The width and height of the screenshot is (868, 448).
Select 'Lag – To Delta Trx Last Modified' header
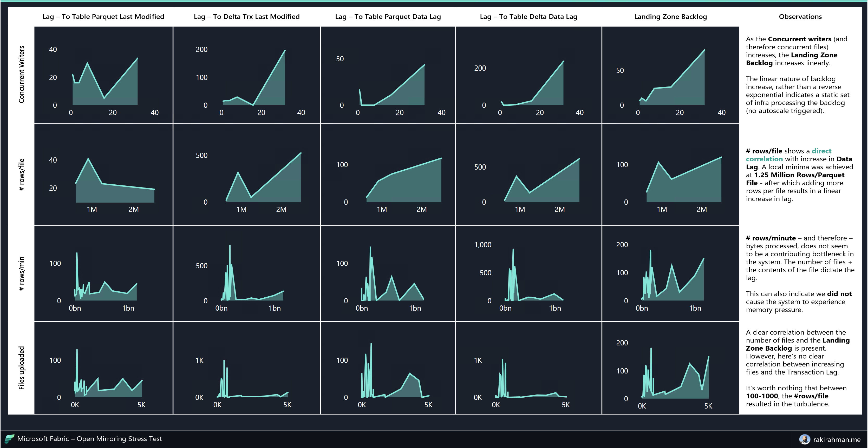[x=246, y=17]
